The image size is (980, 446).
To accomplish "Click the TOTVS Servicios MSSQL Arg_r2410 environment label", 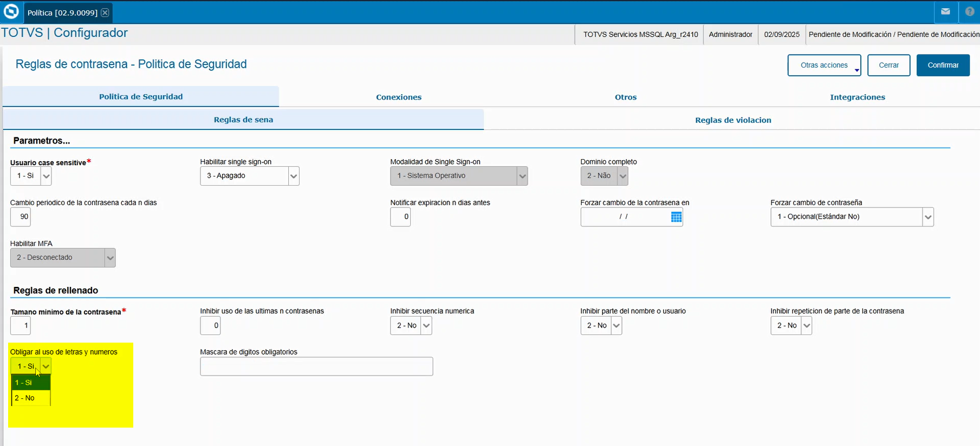I will 640,34.
